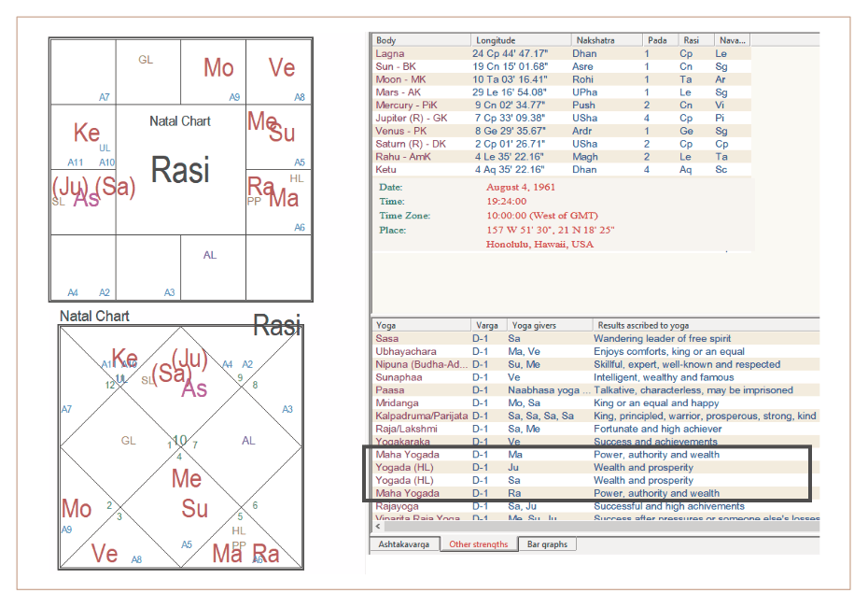This screenshot has height=607, width=868.
Task: Click the birth date value August 4, 1961
Action: coord(518,188)
